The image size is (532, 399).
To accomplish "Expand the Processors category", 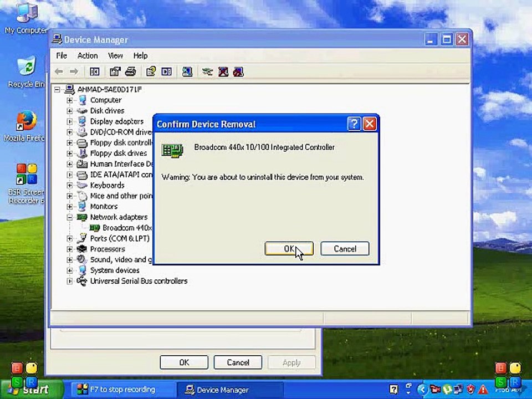I will point(70,249).
